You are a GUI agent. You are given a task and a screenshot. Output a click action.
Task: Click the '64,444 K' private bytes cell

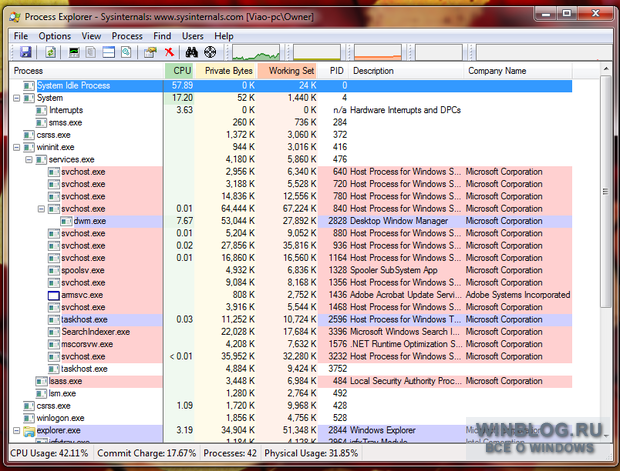(238, 209)
